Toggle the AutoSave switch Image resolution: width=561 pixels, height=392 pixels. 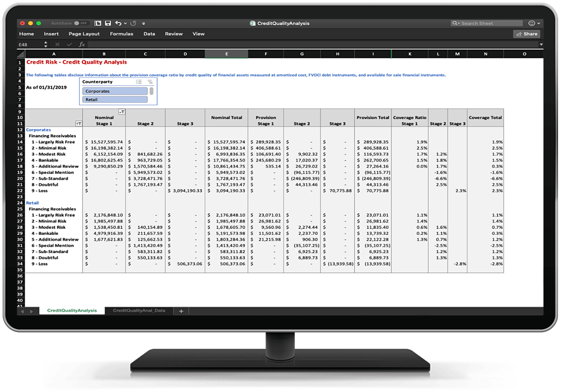[x=81, y=23]
